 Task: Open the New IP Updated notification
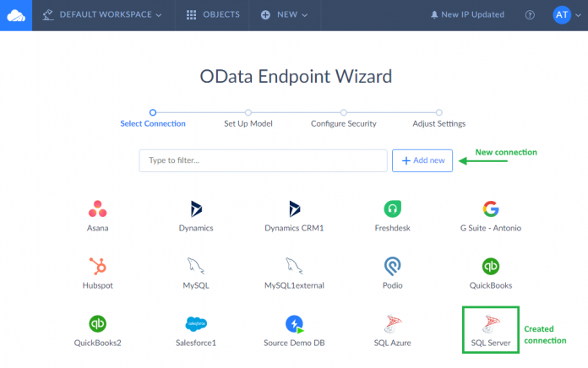pyautogui.click(x=467, y=15)
